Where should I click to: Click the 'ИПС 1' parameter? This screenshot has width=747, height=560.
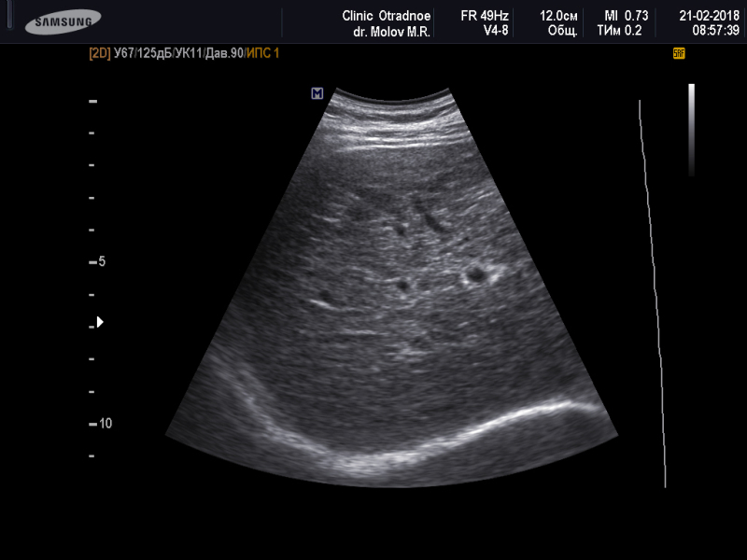click(x=262, y=53)
